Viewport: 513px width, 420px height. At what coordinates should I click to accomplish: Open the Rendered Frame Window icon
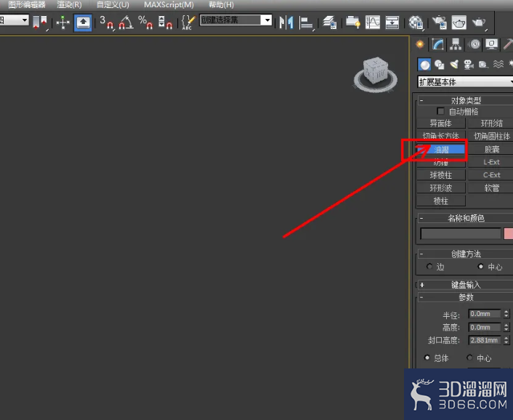[x=459, y=23]
